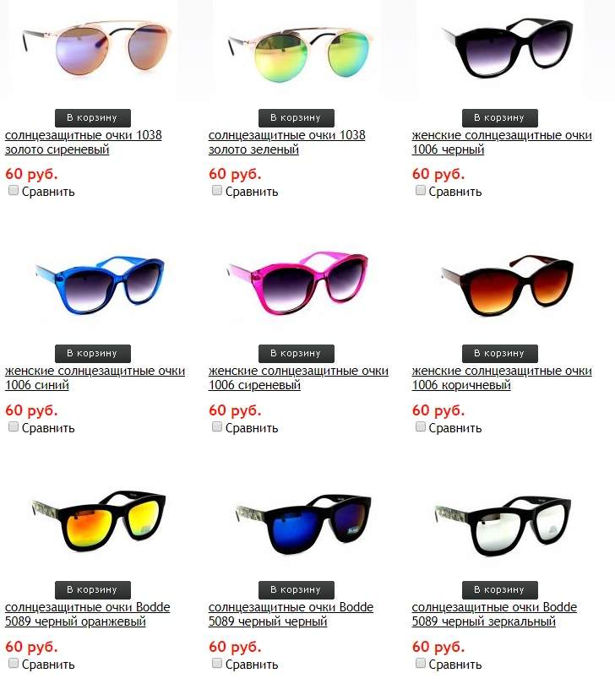The width and height of the screenshot is (615, 700).
Task: Tick Сравнить for Bodde 5089 черный зеркальный
Action: tap(420, 664)
